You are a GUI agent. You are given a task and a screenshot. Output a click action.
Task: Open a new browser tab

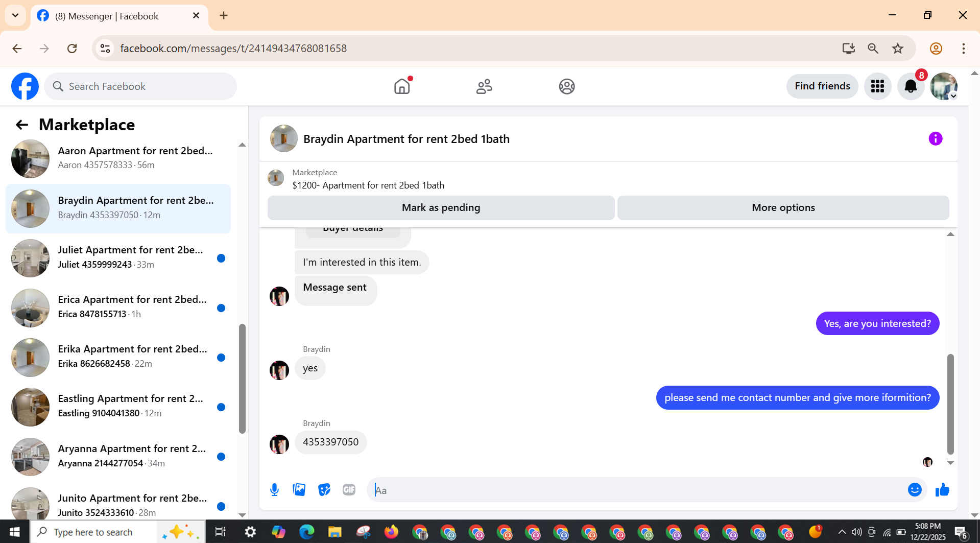[x=224, y=15]
